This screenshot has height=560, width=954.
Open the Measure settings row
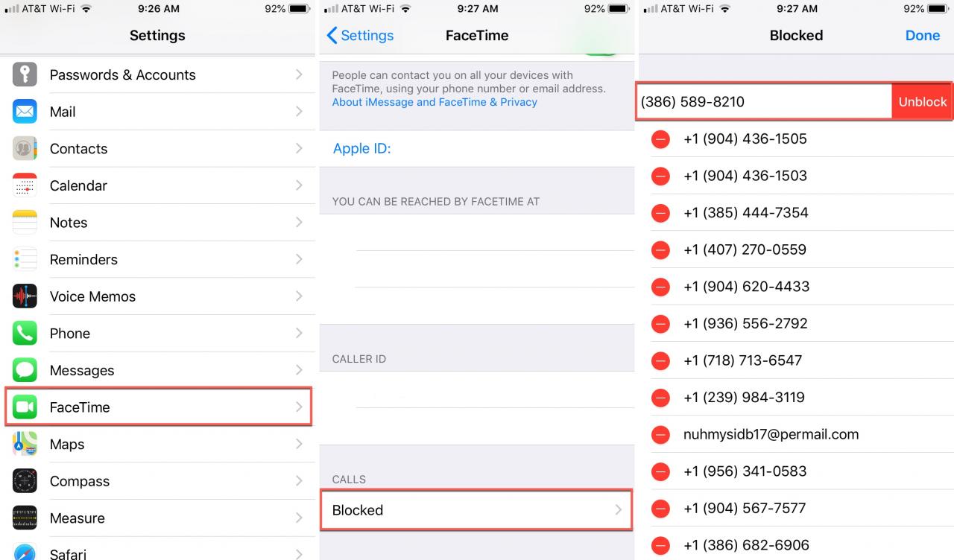click(x=158, y=518)
